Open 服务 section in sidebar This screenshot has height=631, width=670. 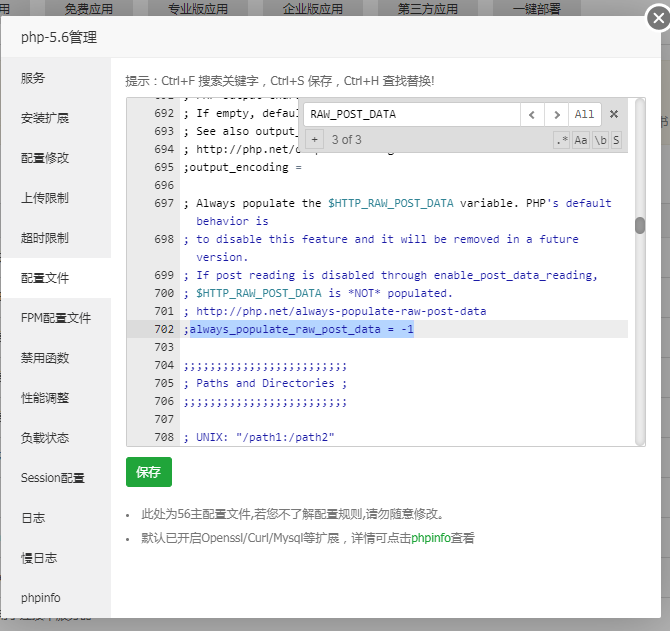pyautogui.click(x=56, y=78)
